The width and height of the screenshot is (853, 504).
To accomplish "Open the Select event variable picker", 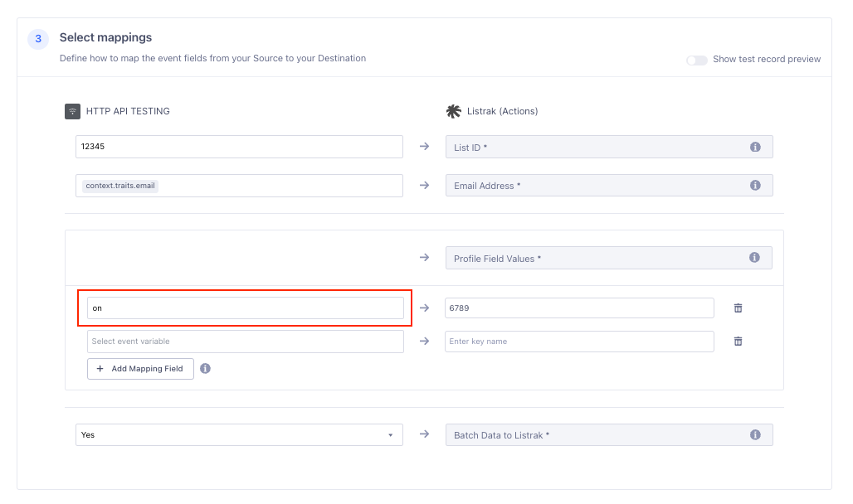I will tap(246, 341).
